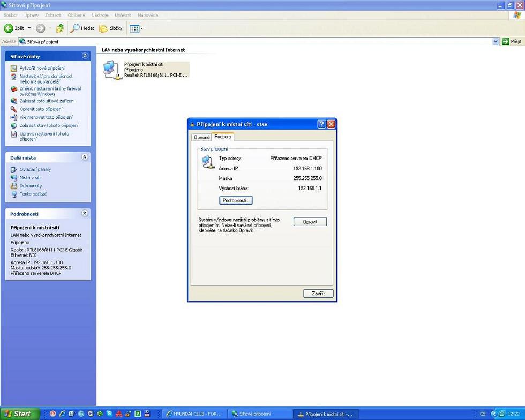525x420 pixels.
Task: Click the Opravit button
Action: pos(310,222)
